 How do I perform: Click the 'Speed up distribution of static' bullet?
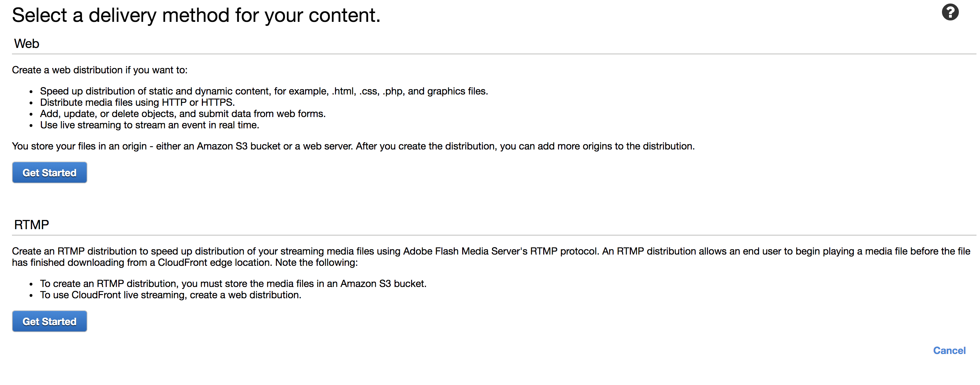(264, 91)
